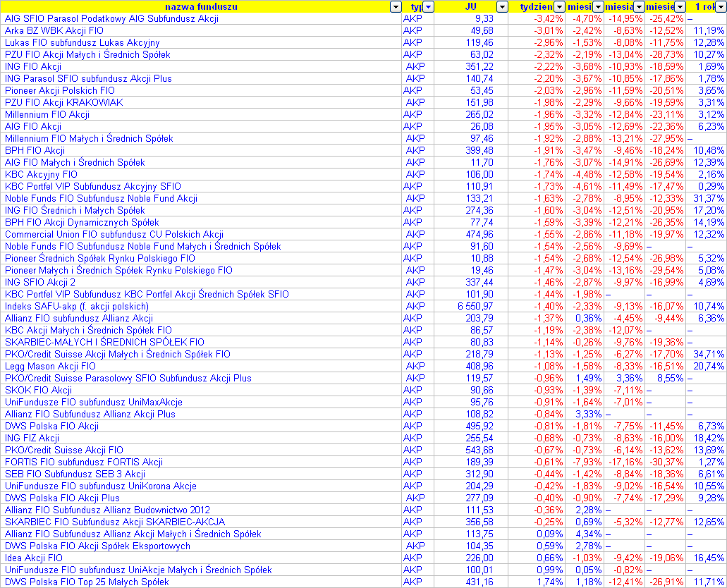Click 'Allianz FIO subfundusz Allianz Akcji'
Screen dimensions: 727x588
pyautogui.click(x=79, y=319)
